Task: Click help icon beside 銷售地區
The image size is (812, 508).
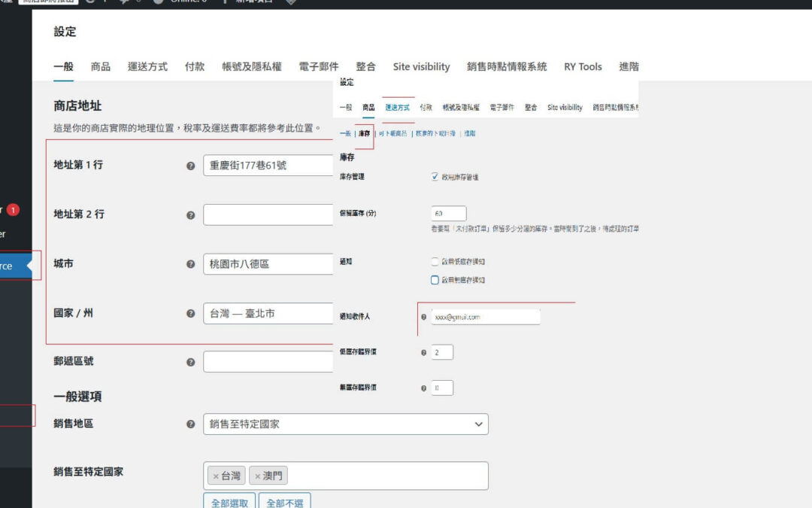Action: (x=190, y=424)
